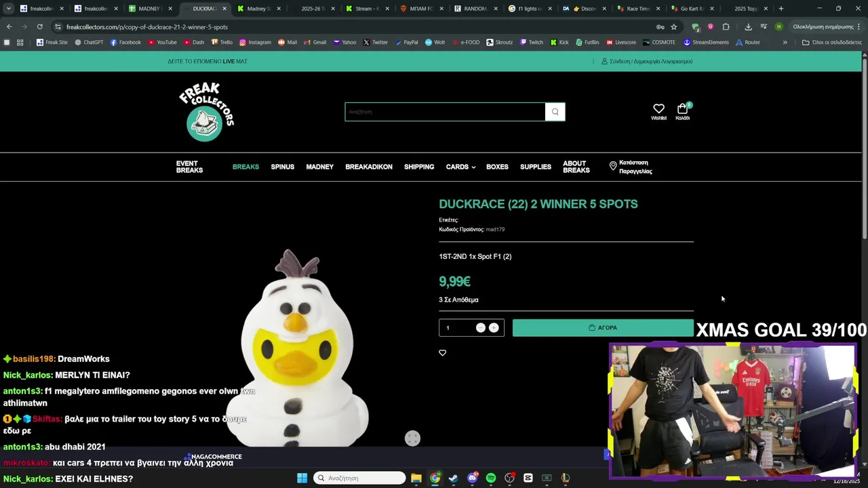The image size is (868, 488).
Task: Click the taskbar search box
Action: [x=359, y=478]
